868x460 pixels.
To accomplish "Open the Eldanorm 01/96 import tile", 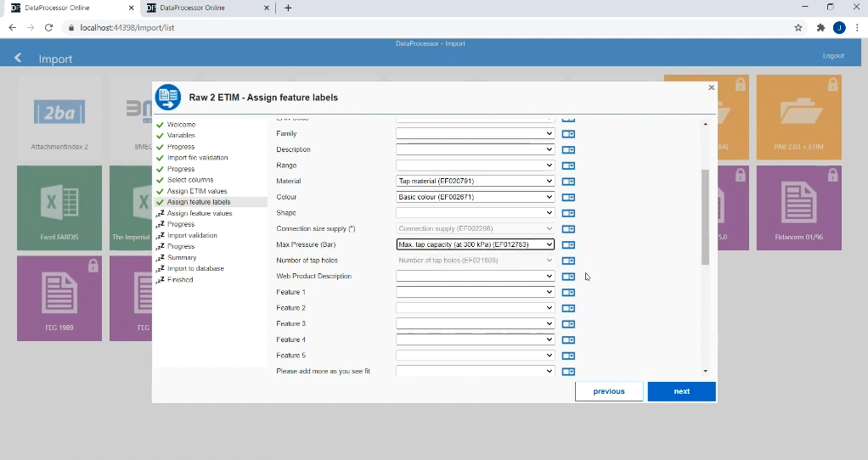I will click(x=799, y=208).
